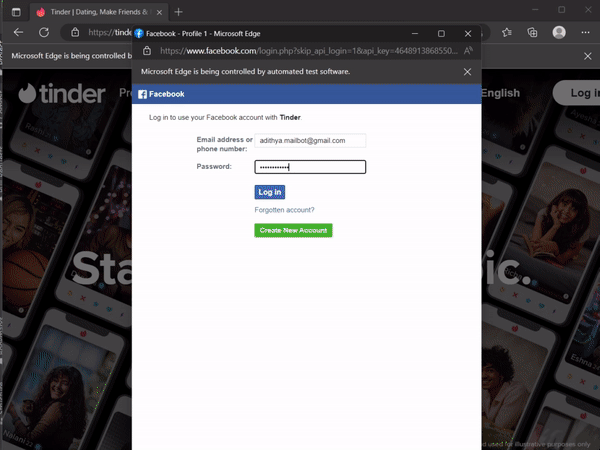Dismiss automated test banner in Facebook popup
Screen dimensions: 600x450
tap(467, 72)
